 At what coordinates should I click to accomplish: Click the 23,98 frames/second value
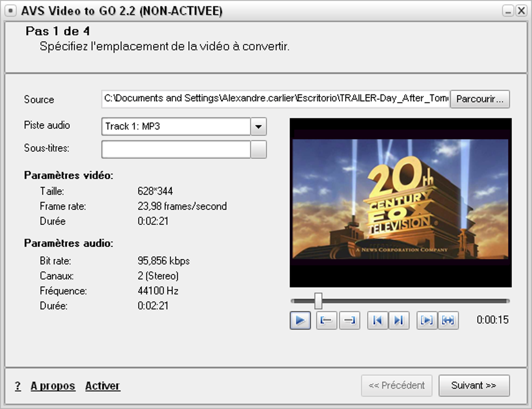click(182, 207)
